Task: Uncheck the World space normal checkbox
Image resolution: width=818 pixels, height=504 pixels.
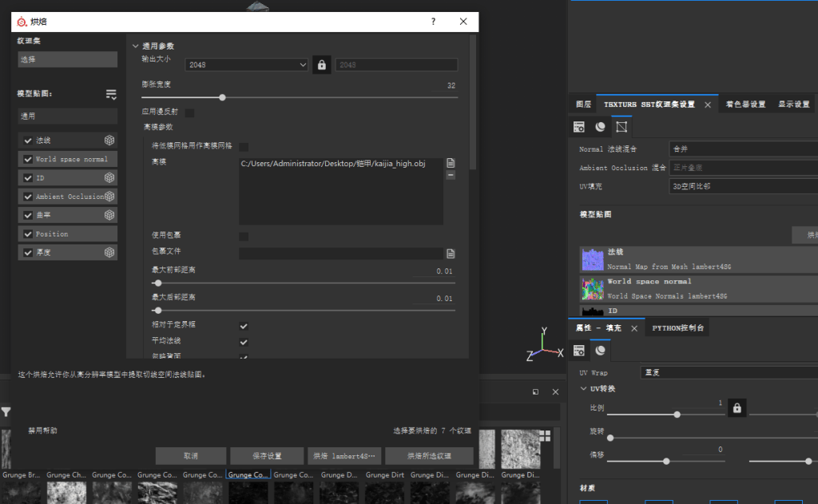Action: coord(28,159)
